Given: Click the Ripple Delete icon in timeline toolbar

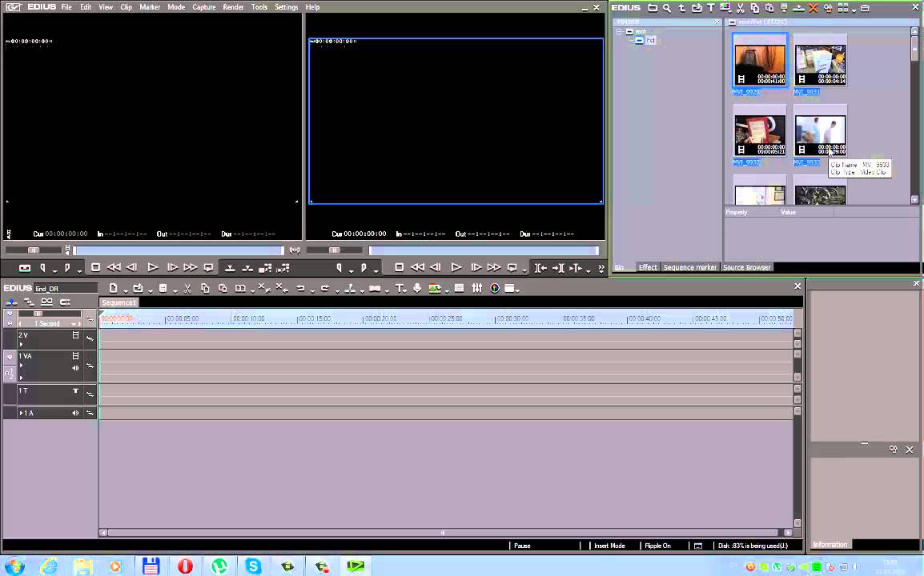Looking at the screenshot, I should 282,288.
